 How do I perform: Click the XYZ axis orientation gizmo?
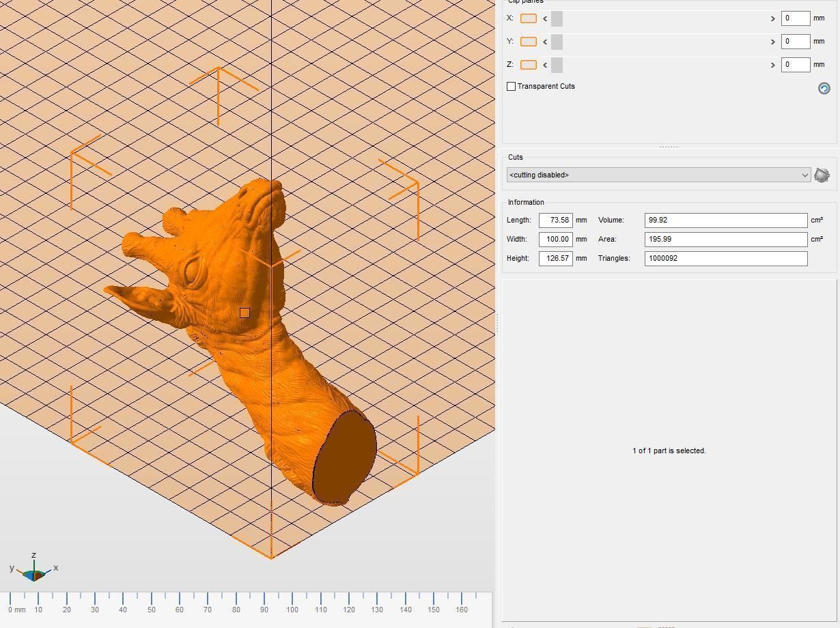click(33, 569)
